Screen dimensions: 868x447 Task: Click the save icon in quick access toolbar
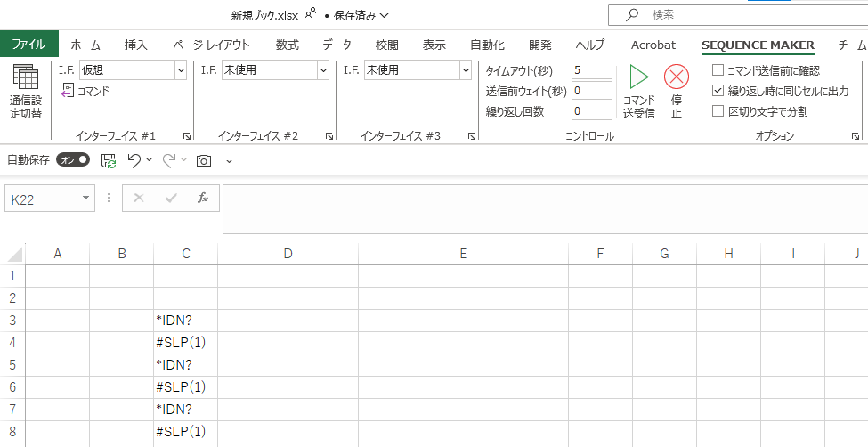[x=109, y=160]
